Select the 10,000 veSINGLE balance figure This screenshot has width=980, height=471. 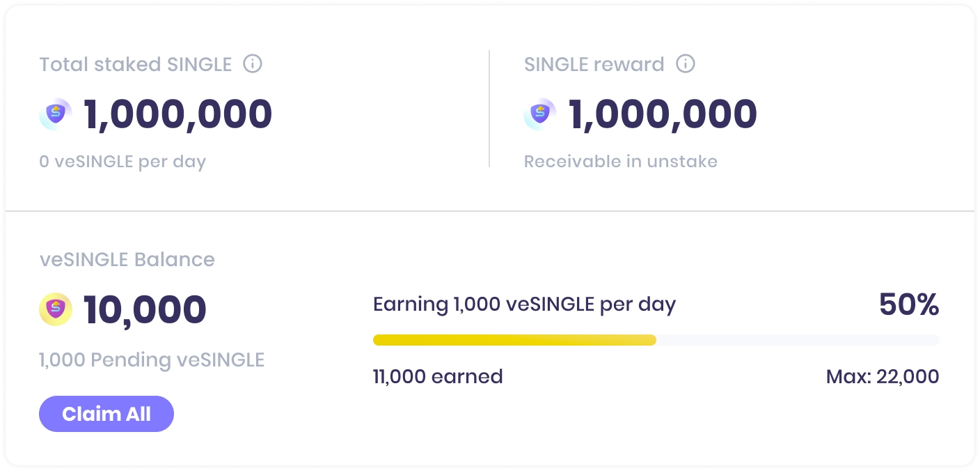[x=145, y=310]
